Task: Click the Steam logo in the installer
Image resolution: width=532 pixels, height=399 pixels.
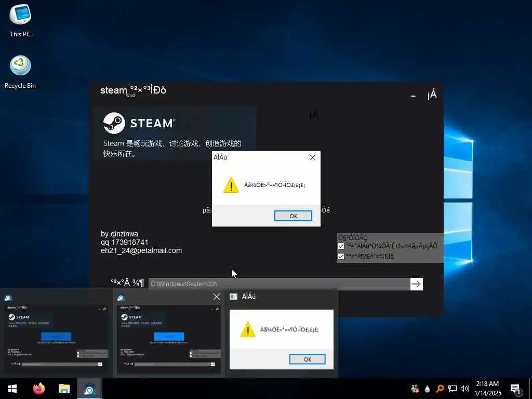Action: click(x=114, y=123)
